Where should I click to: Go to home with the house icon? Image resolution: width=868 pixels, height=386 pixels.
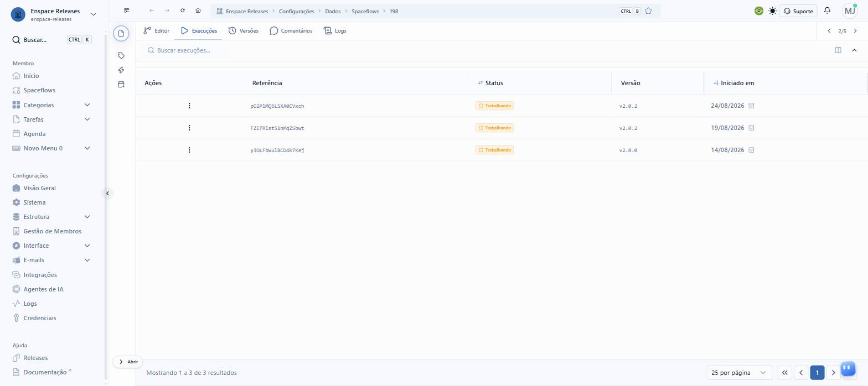(198, 11)
